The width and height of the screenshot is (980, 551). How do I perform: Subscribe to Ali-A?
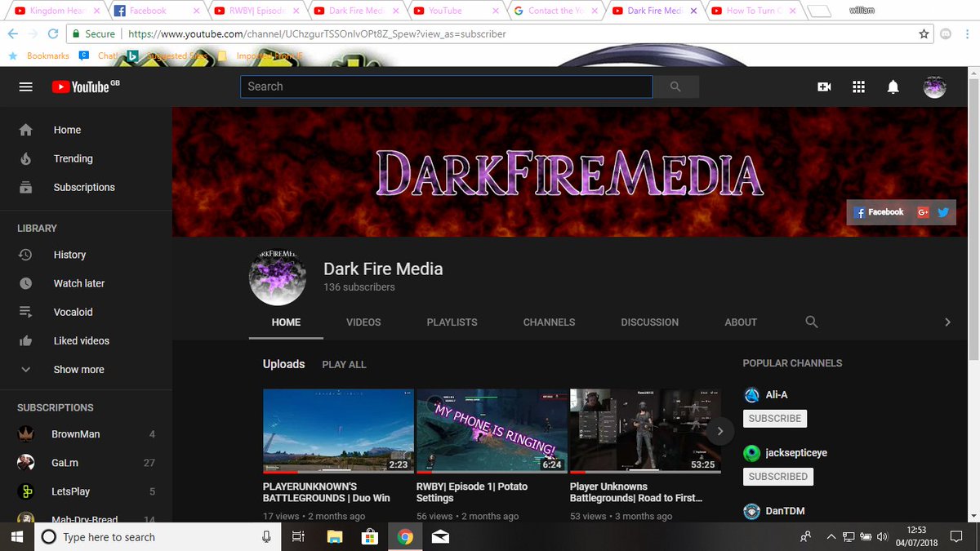point(775,418)
